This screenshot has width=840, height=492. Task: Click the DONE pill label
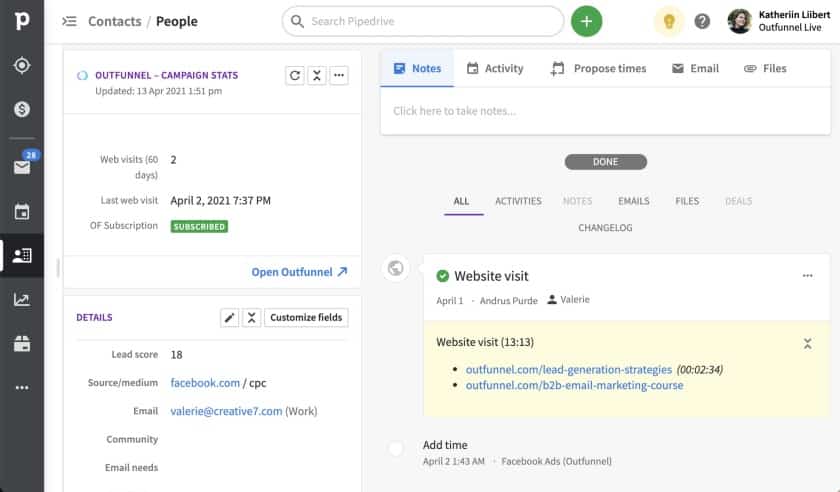(605, 162)
